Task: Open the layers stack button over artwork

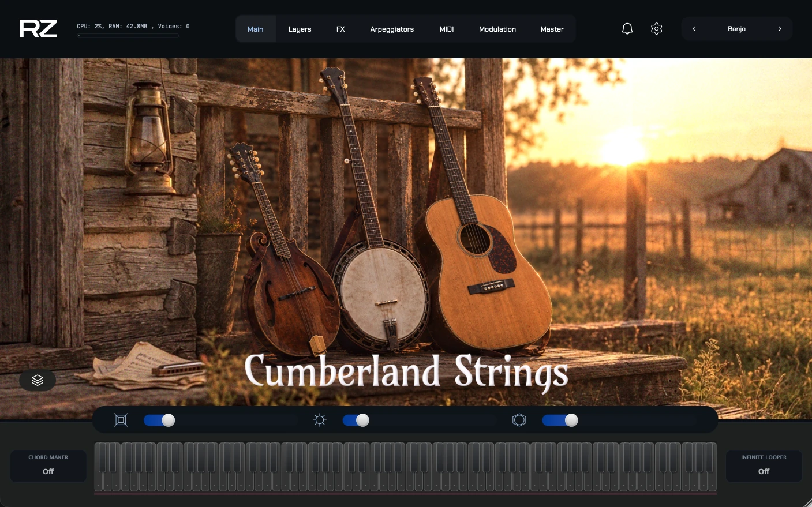Action: [38, 380]
